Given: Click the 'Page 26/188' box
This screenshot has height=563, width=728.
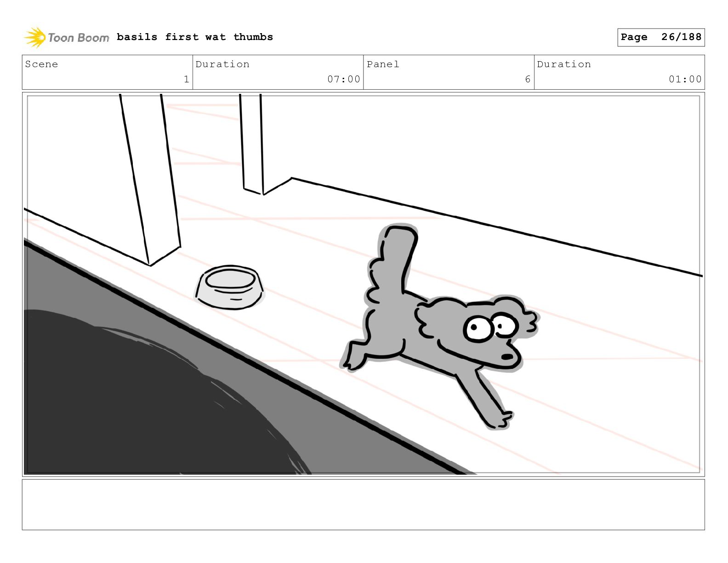Looking at the screenshot, I should pos(661,37).
